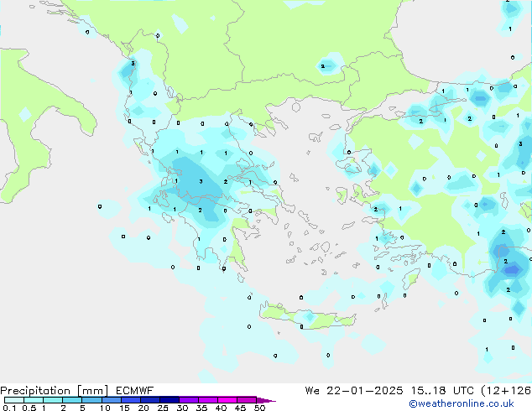Click legend label '10'
This screenshot has width=532, height=411.
coord(105,408)
